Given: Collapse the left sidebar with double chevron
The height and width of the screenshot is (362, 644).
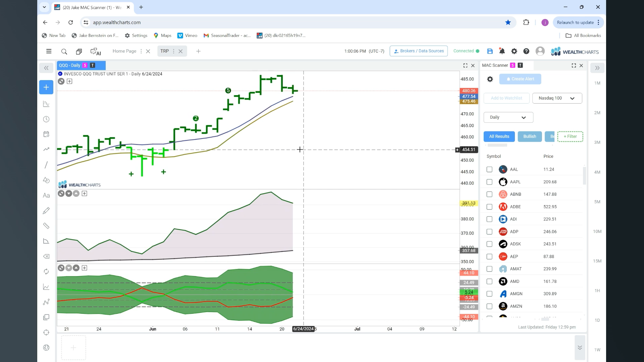Looking at the screenshot, I should tap(46, 68).
